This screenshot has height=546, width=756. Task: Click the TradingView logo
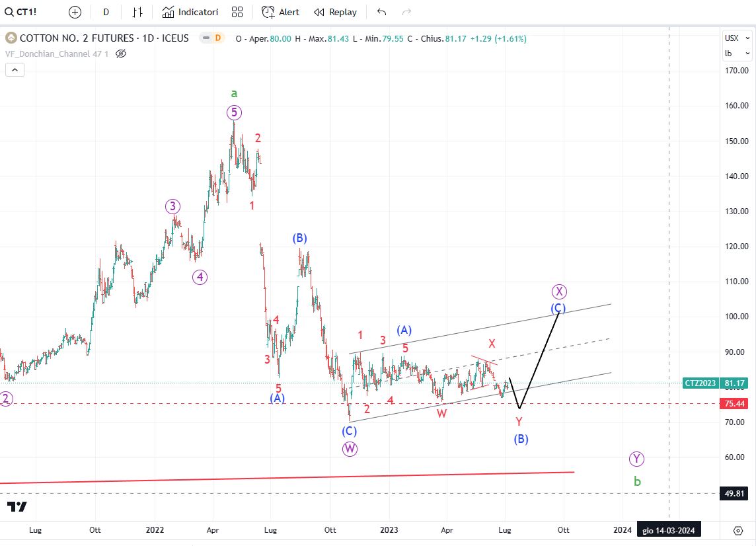pyautogui.click(x=17, y=506)
